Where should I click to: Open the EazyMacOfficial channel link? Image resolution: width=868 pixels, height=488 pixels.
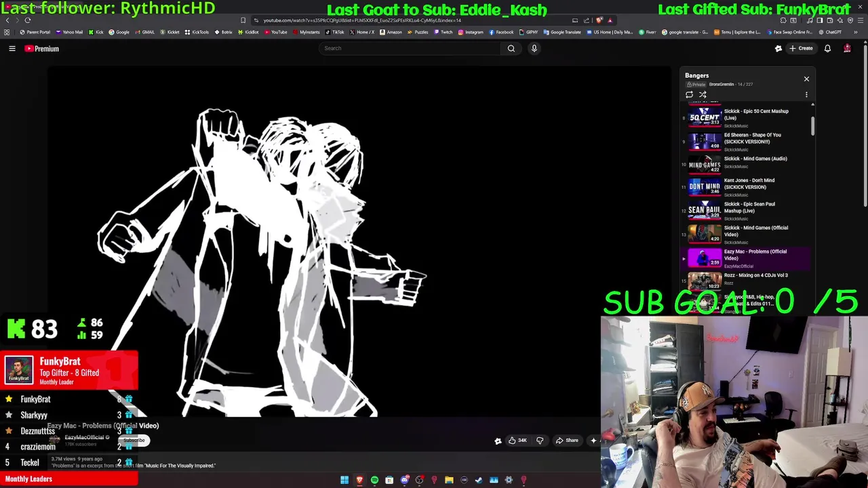coord(85,438)
